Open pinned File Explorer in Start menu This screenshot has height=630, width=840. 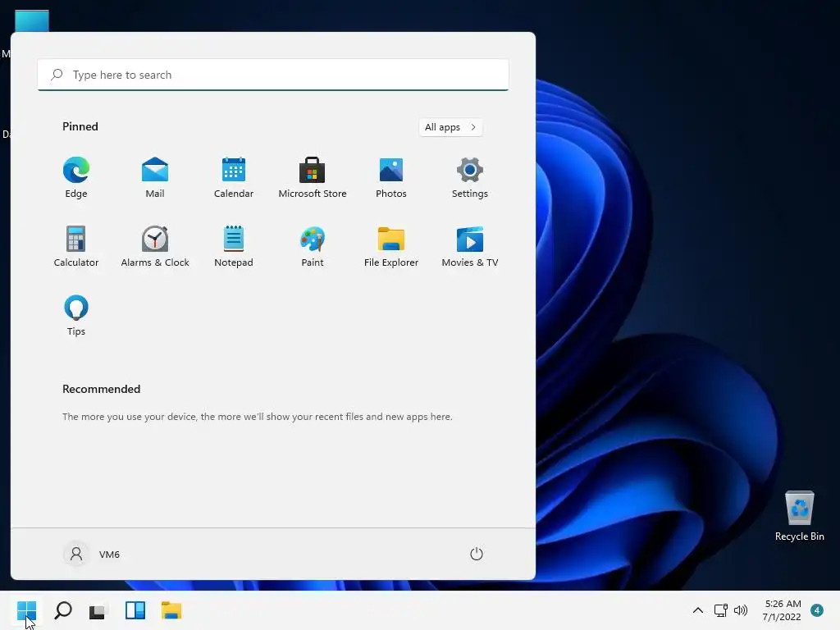point(391,247)
